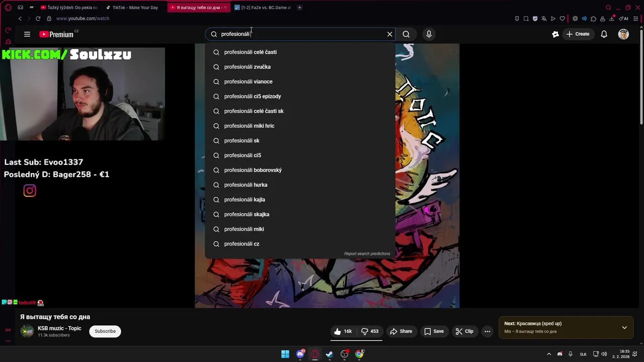Open Steam from the taskbar
This screenshot has height=362, width=644.
point(330,354)
